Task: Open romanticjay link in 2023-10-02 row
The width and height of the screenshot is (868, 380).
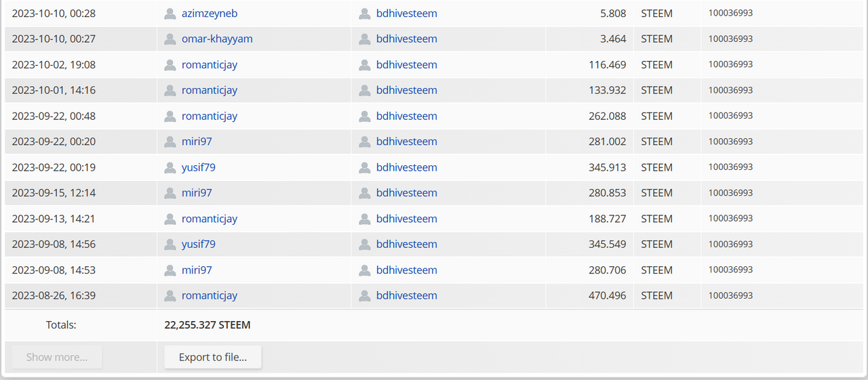Action: click(210, 64)
